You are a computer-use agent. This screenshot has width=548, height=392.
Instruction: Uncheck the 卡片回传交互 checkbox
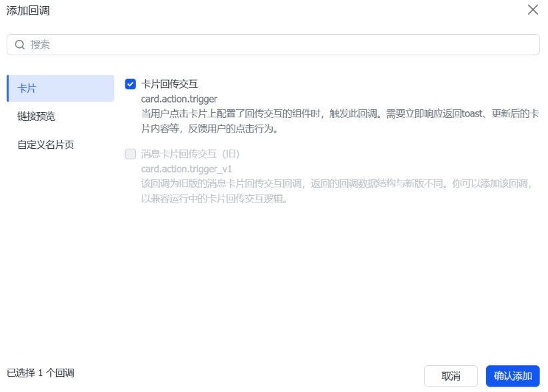(x=131, y=84)
